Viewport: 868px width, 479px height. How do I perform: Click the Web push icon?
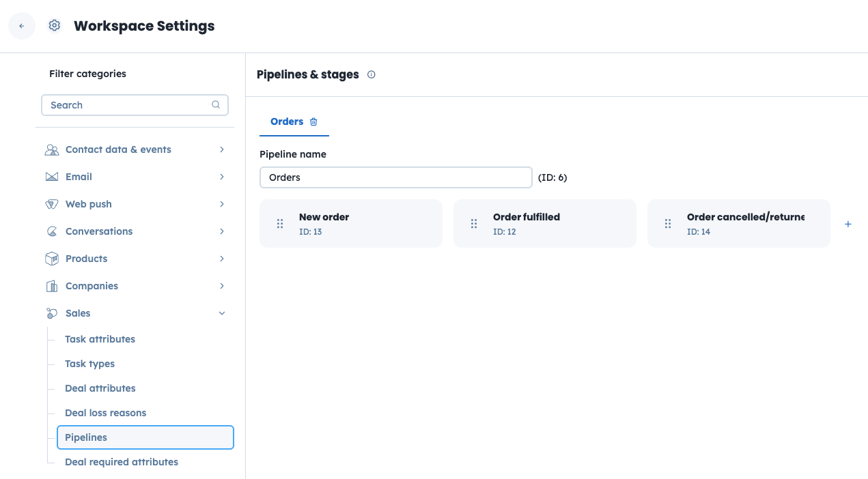click(x=51, y=203)
